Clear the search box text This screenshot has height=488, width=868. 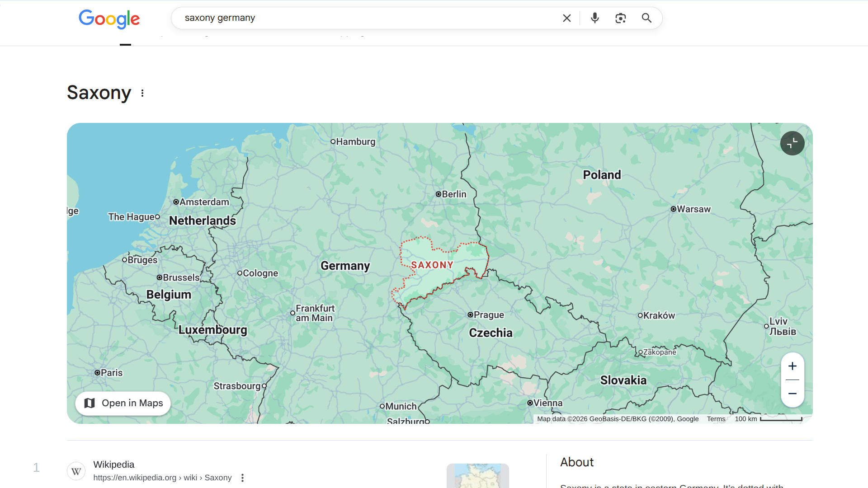click(566, 18)
